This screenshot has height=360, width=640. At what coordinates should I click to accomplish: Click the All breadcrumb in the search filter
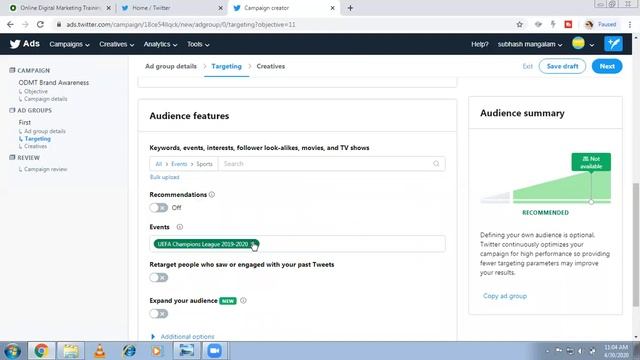point(159,164)
